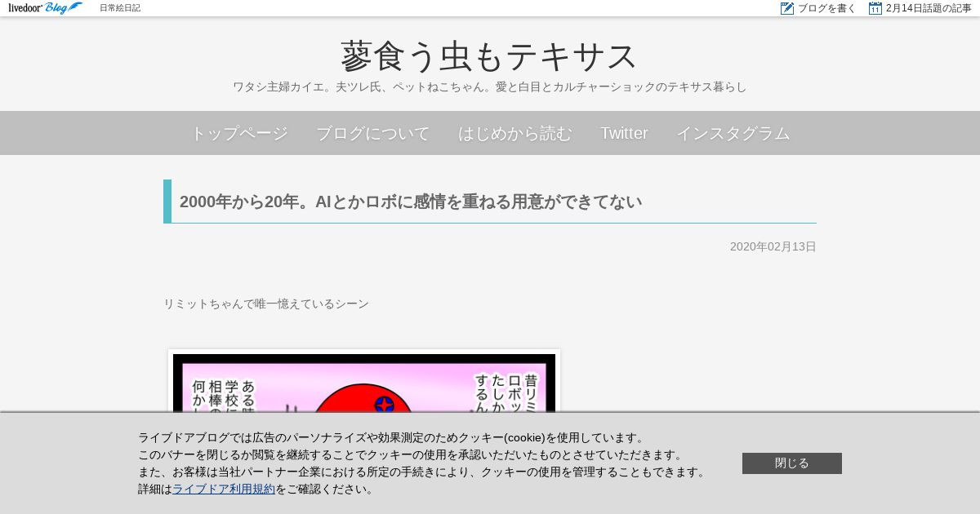Click the calendar icon in top bar
Screen dimensions: 980x514
coord(875,8)
